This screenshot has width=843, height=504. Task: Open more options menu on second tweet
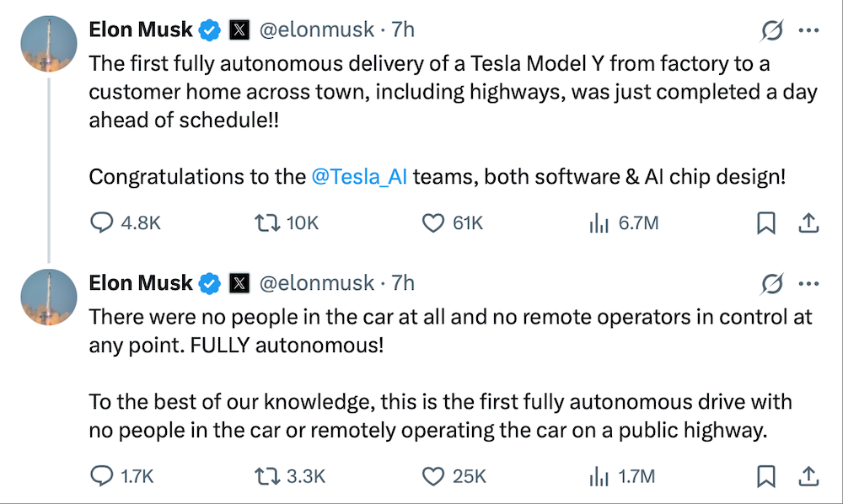(x=808, y=284)
